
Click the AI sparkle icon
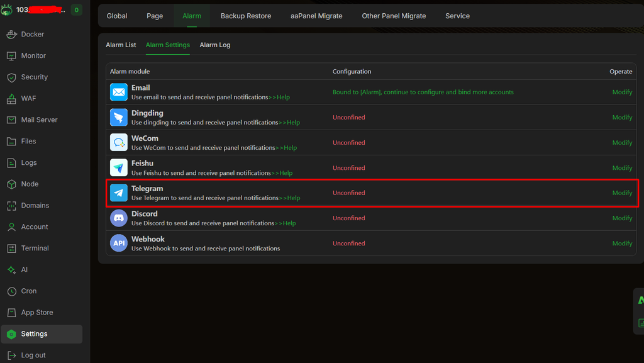tap(11, 270)
